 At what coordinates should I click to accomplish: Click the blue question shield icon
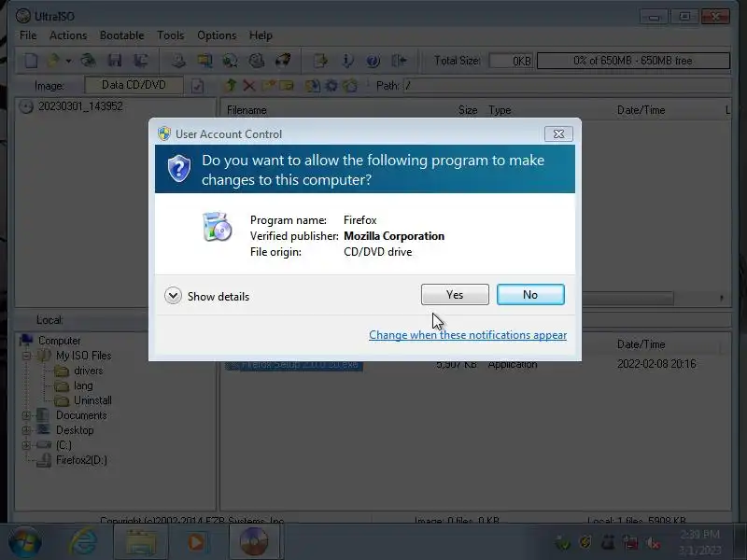pos(179,168)
